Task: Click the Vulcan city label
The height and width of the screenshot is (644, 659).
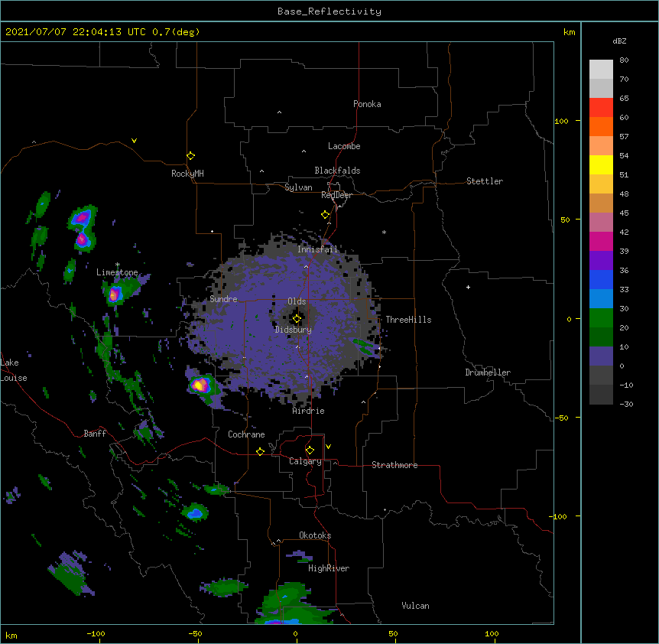Action: pos(415,606)
